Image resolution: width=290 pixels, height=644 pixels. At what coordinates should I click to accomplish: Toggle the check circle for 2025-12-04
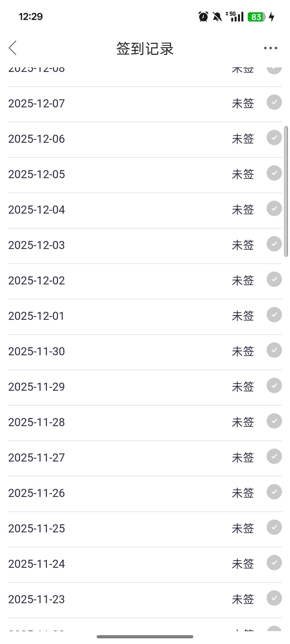(274, 208)
